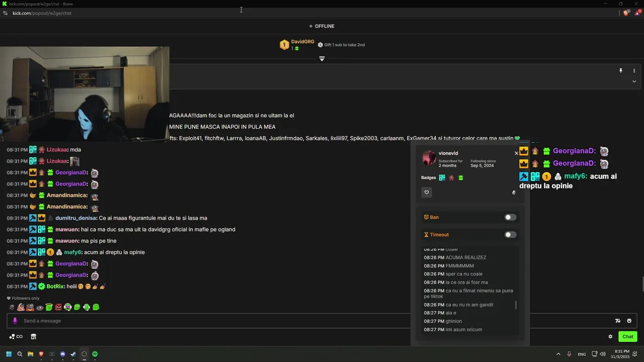Select the last green frog emote in row
Image resolution: width=644 pixels, height=362 pixels.
coord(96,307)
